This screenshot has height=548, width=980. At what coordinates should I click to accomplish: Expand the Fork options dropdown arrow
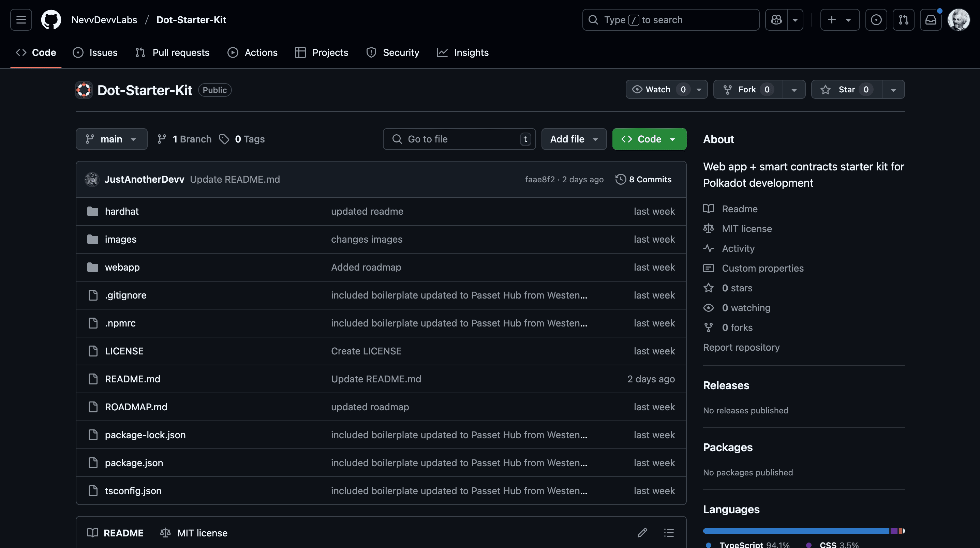pos(794,90)
